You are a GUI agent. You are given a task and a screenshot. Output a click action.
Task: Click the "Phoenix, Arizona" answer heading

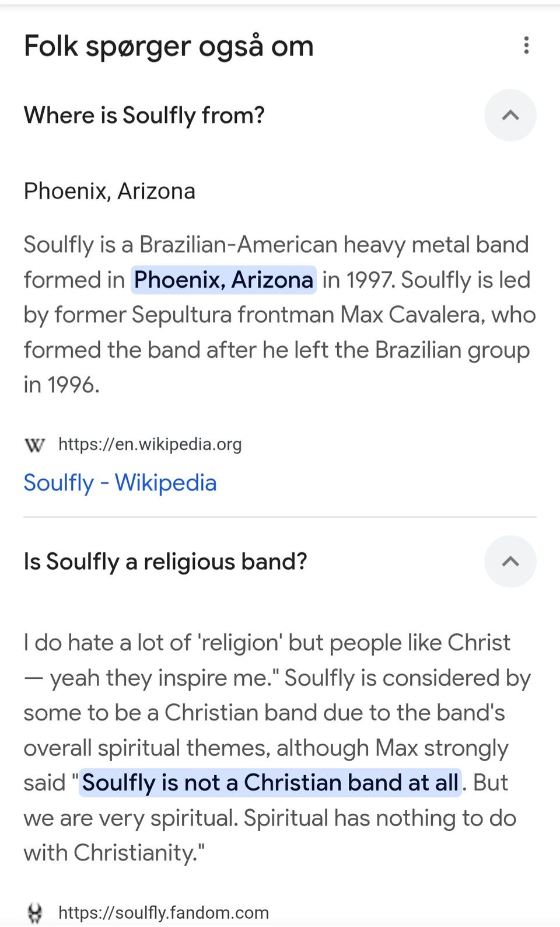coord(109,191)
